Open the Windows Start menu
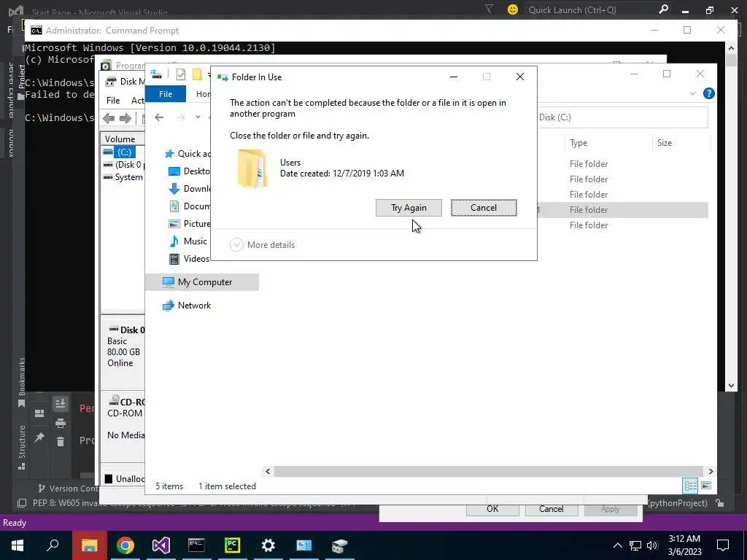The image size is (747, 560). pyautogui.click(x=18, y=545)
